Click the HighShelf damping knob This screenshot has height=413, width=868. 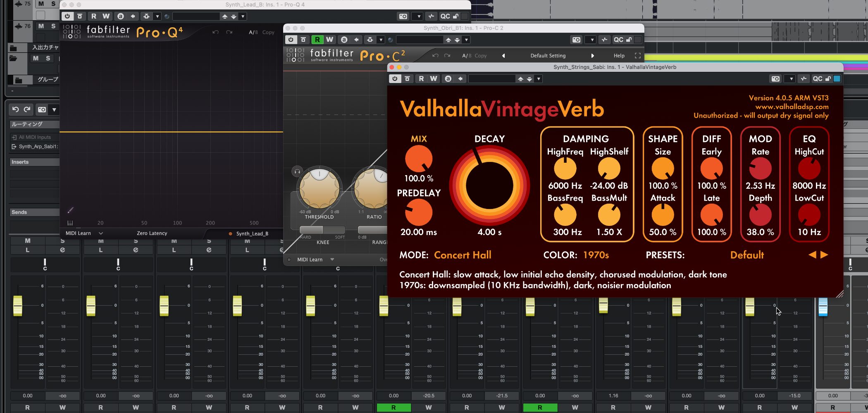click(x=609, y=169)
